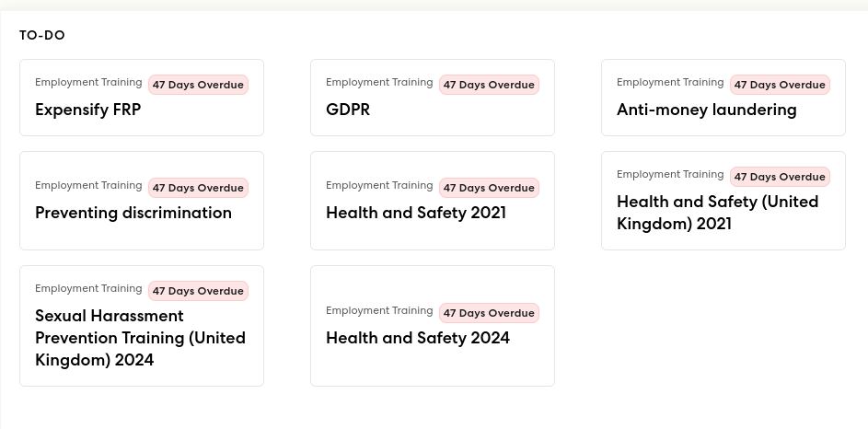
Task: Open the Health and Safety 2024 card
Action: (433, 326)
